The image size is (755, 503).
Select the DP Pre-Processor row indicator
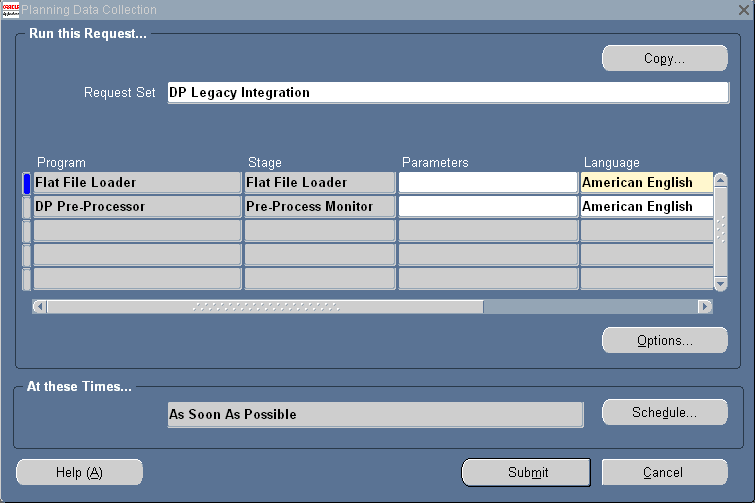pyautogui.click(x=26, y=207)
